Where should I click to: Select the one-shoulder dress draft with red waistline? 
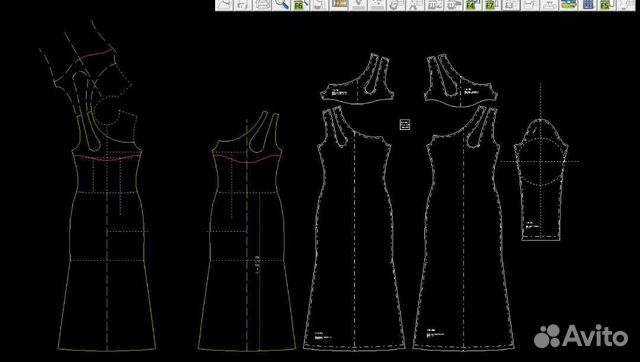[247, 231]
